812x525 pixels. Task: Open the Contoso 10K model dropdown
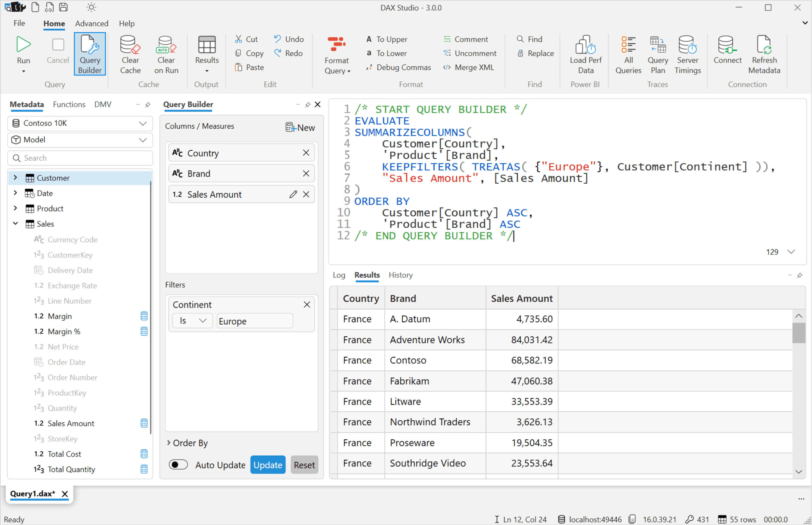pos(79,124)
